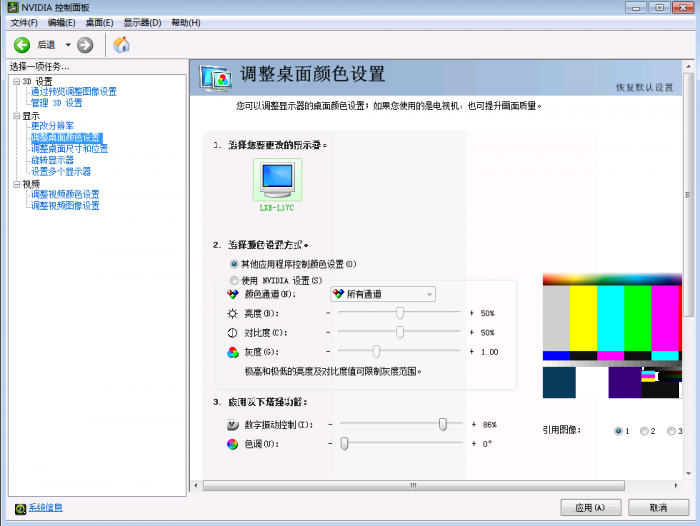The image size is (700, 526).
Task: Click the system information icon
Action: pos(21,509)
